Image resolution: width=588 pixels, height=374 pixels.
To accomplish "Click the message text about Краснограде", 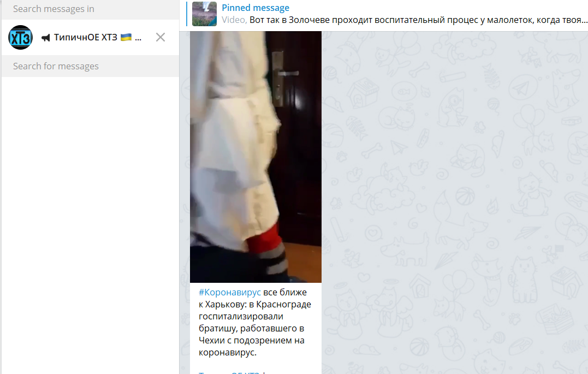I will pyautogui.click(x=255, y=322).
